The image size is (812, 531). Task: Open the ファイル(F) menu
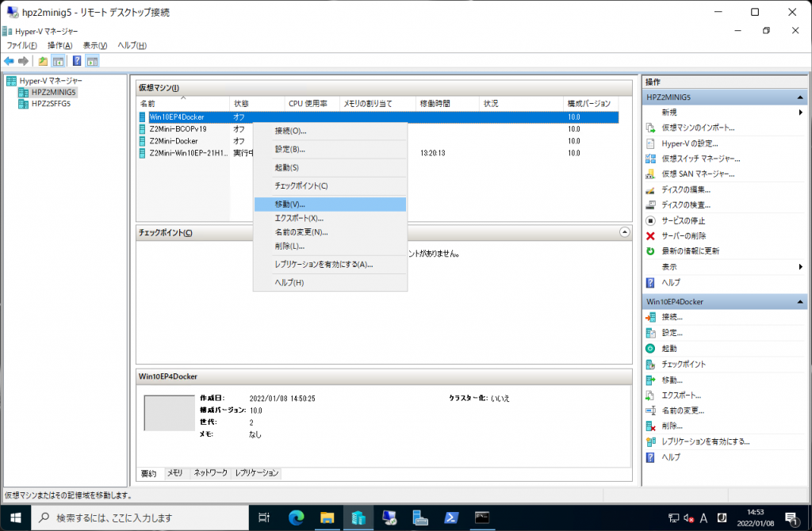pyautogui.click(x=21, y=45)
